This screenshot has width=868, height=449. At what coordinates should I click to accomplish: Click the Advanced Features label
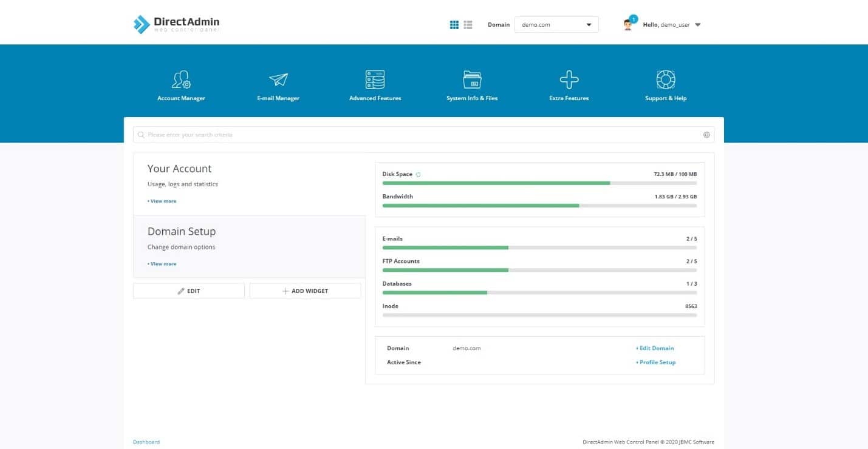point(375,98)
